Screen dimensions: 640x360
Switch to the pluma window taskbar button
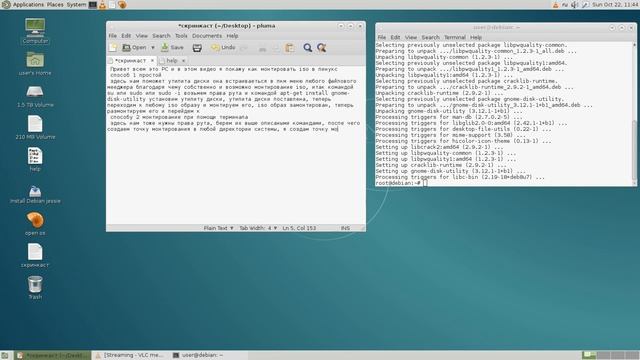point(52,356)
